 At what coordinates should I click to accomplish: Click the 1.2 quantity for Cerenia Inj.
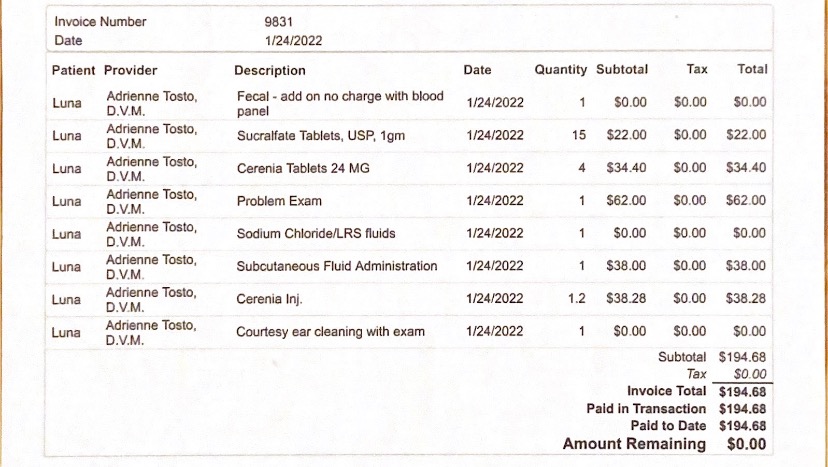pyautogui.click(x=576, y=299)
